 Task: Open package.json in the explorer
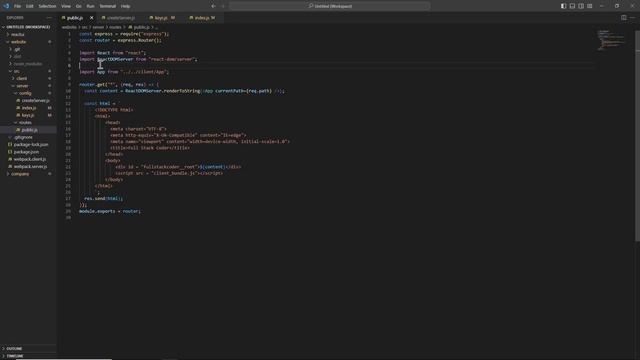[29, 152]
